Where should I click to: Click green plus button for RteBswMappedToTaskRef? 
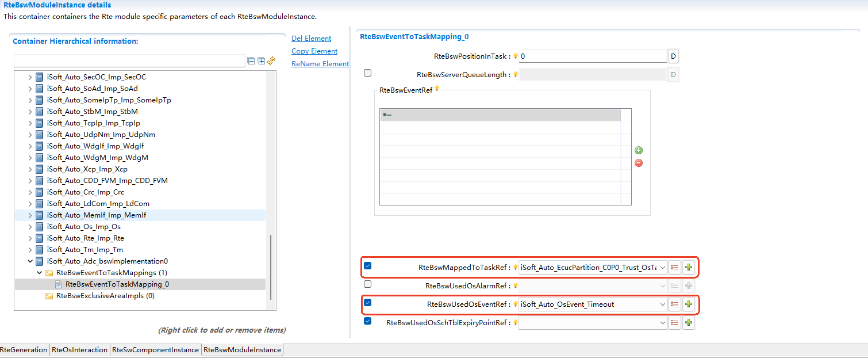coord(689,267)
